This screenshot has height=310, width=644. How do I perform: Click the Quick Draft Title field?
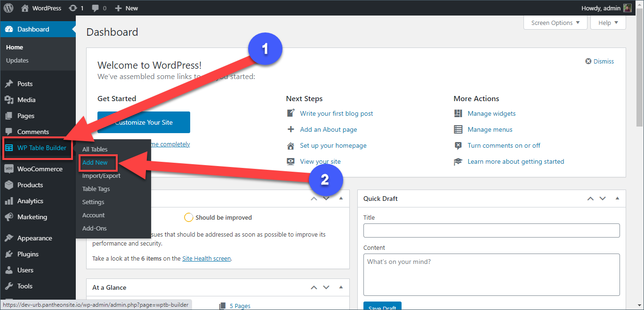491,231
